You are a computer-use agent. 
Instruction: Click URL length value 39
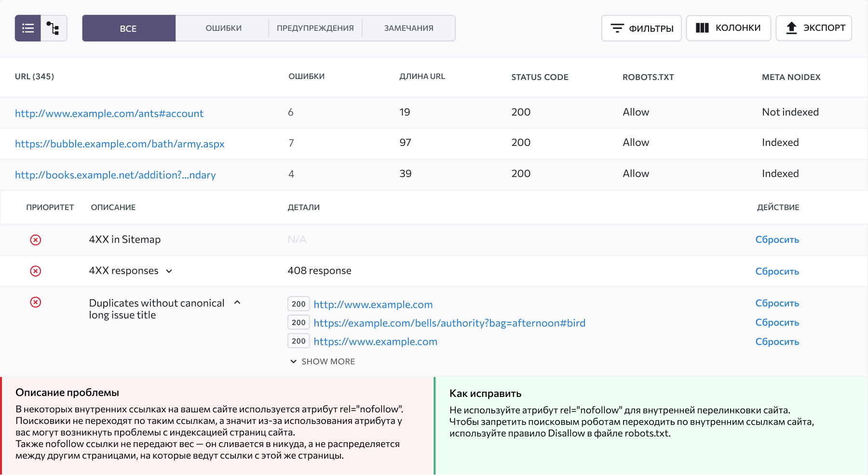pos(405,173)
